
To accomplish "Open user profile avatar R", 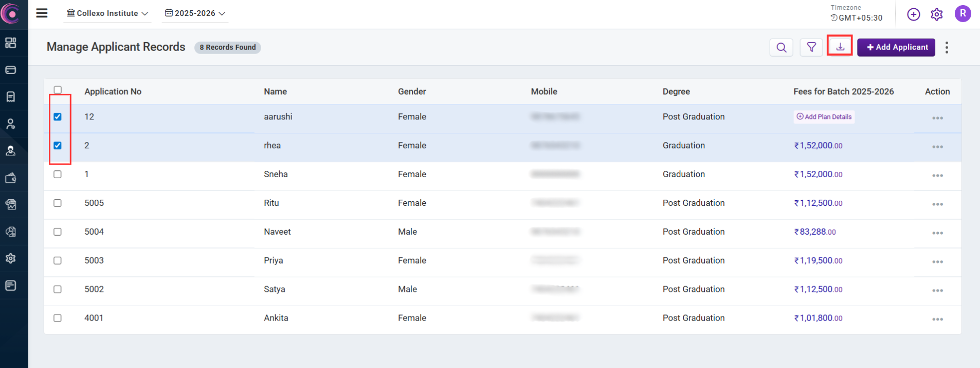I will point(962,14).
